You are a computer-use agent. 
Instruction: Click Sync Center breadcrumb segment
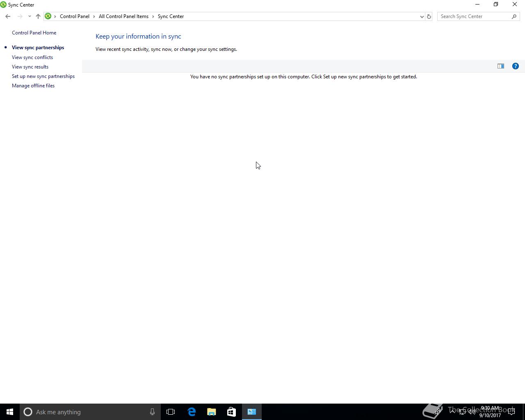(171, 16)
